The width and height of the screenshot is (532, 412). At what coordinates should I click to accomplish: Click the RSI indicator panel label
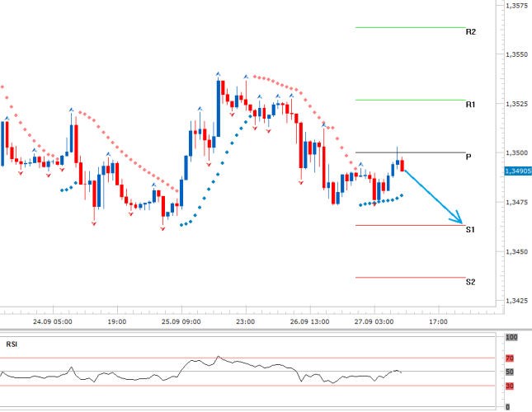[x=12, y=344]
